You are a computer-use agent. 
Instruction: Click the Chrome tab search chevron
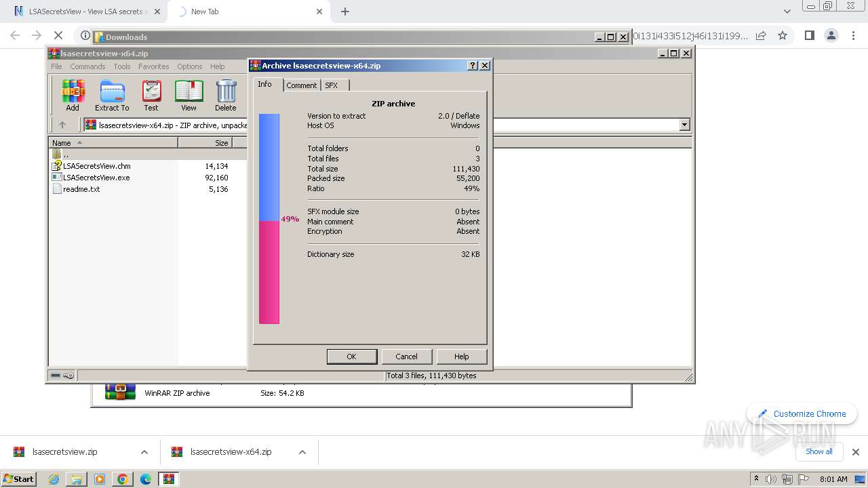point(787,12)
